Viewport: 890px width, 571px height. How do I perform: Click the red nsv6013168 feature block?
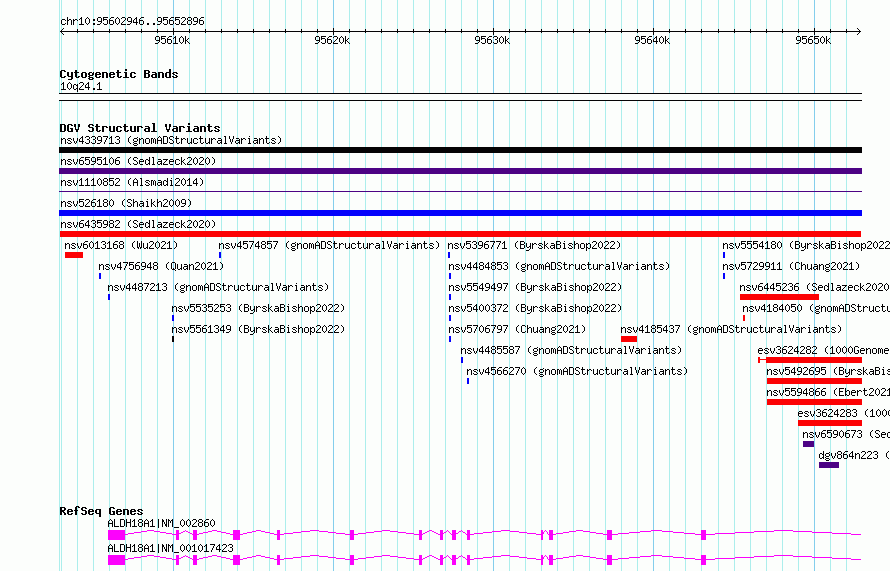pos(74,255)
